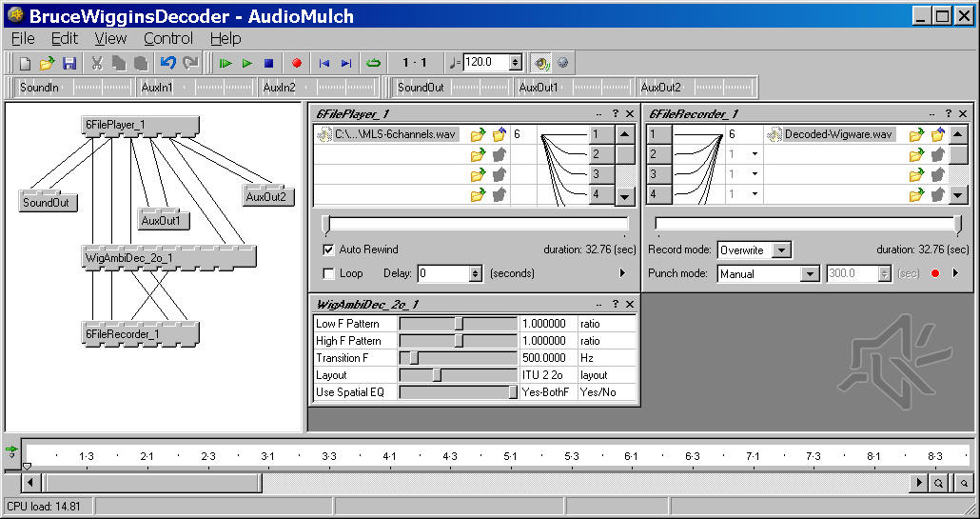Select channel 1 button in 6FilePlayer
This screenshot has width=980, height=519.
[602, 134]
